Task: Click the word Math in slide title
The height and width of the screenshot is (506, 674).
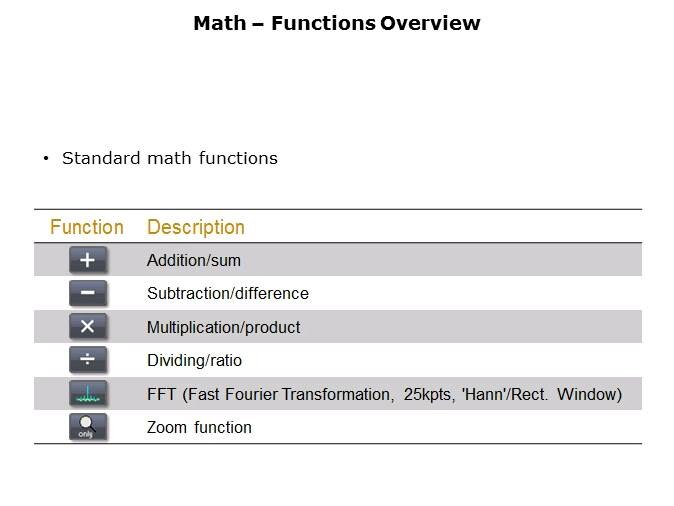Action: tap(219, 23)
